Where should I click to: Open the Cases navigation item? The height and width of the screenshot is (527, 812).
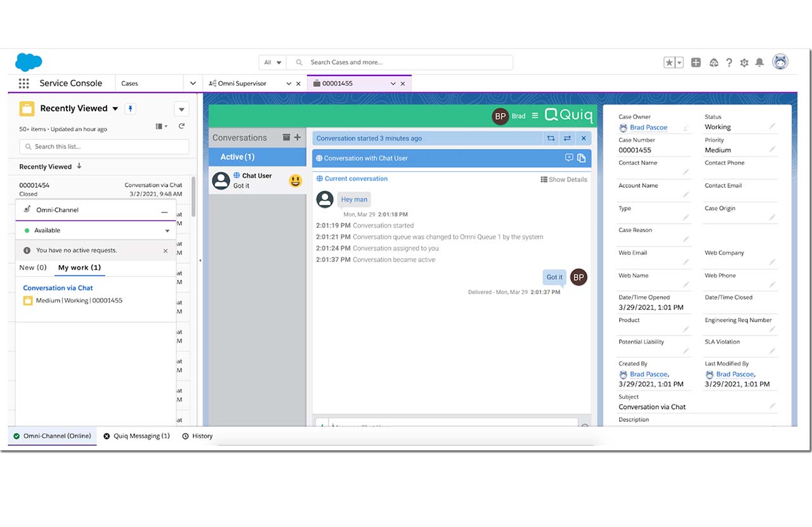click(x=129, y=83)
